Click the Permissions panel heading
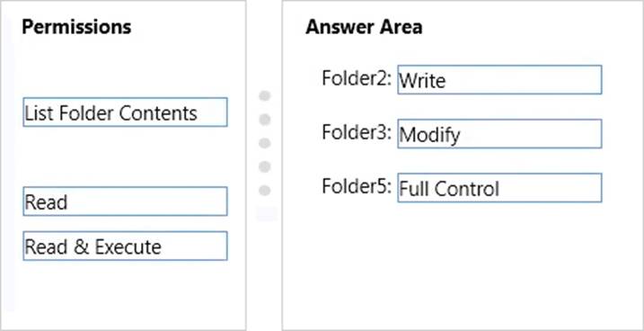Screen dimensions: 644x331 click(76, 27)
